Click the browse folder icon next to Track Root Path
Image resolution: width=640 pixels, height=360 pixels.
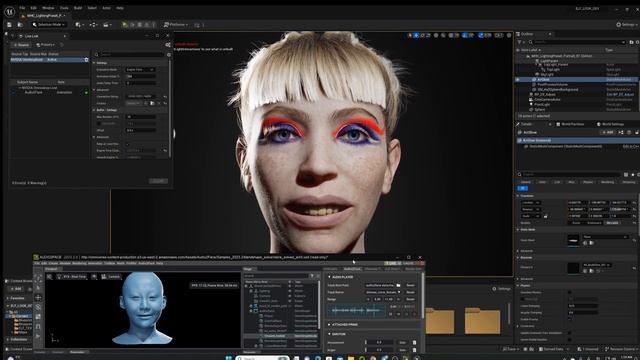point(398,285)
